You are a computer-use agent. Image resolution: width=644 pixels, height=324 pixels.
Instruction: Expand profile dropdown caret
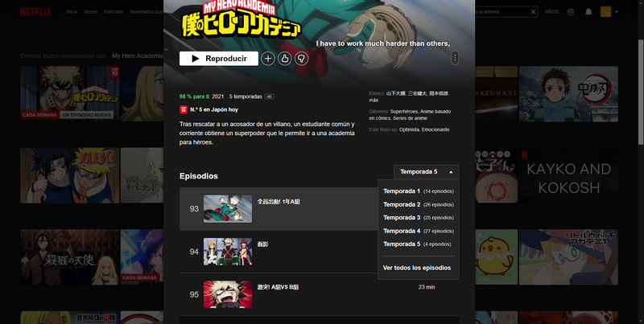click(616, 12)
